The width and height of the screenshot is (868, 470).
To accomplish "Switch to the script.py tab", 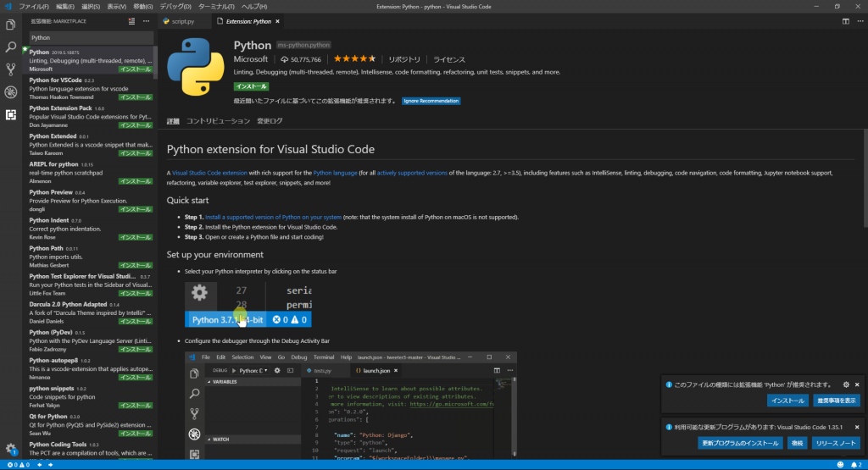I will (183, 21).
